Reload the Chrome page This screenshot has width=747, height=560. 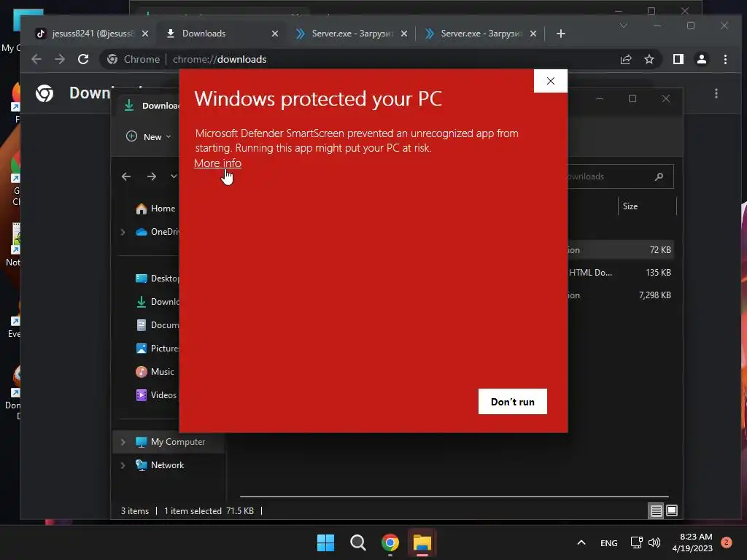(83, 59)
